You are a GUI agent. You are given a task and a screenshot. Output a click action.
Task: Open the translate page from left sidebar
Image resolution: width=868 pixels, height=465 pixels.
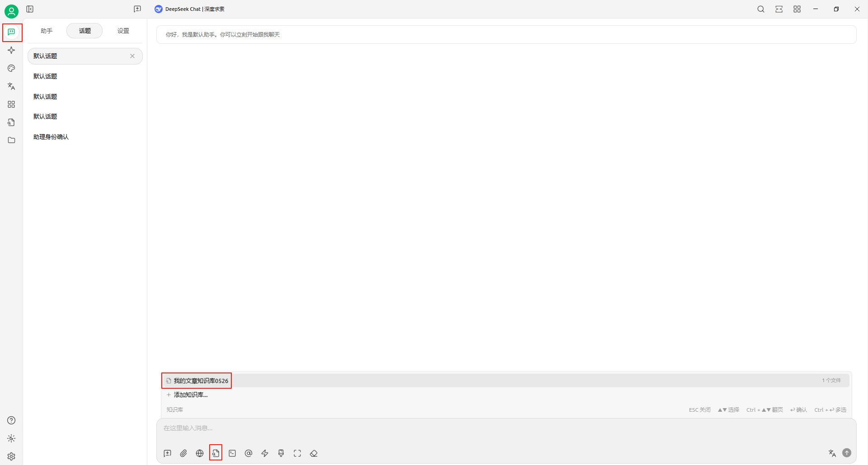pos(12,86)
